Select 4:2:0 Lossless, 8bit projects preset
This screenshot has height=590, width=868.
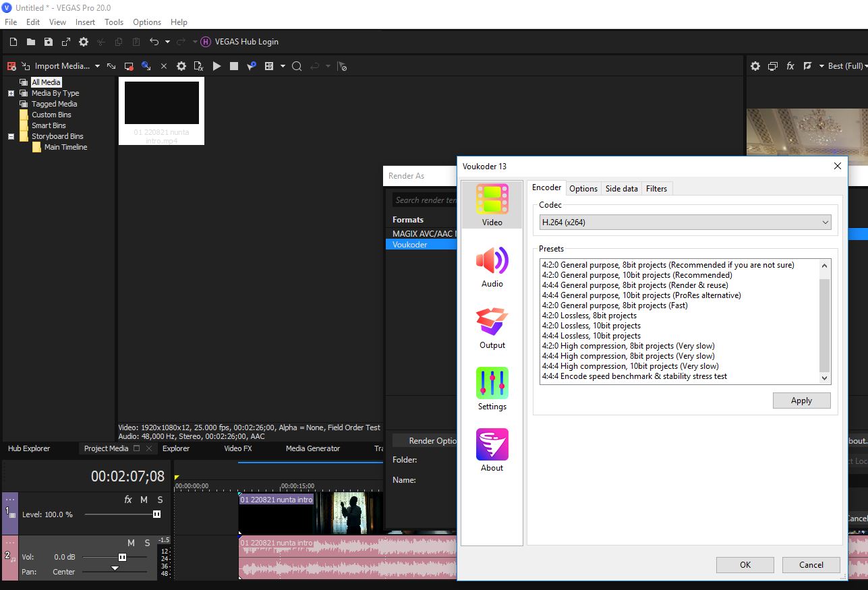coord(589,316)
